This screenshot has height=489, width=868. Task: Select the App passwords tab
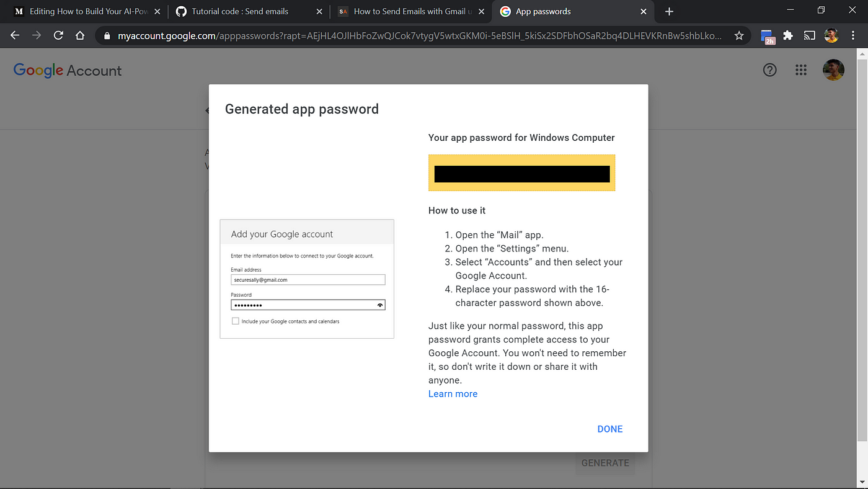coord(573,11)
